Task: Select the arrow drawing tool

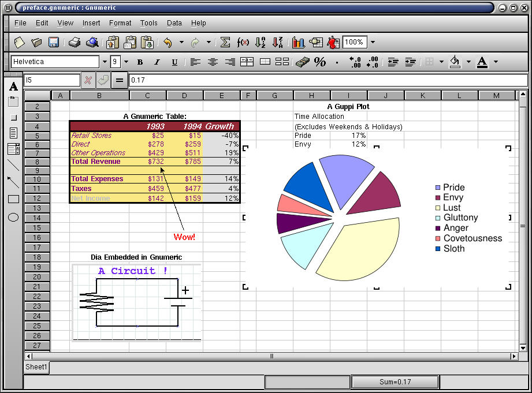Action: 13,182
